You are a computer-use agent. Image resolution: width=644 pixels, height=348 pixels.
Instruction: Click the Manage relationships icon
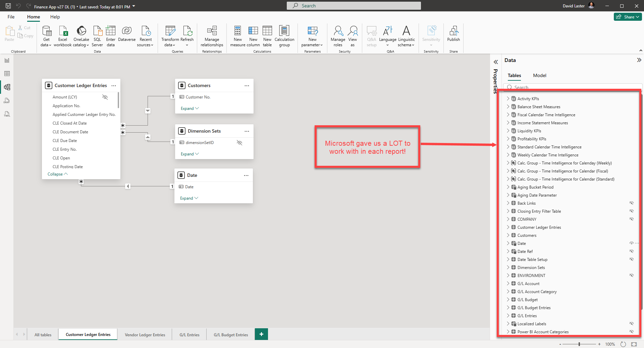click(212, 31)
